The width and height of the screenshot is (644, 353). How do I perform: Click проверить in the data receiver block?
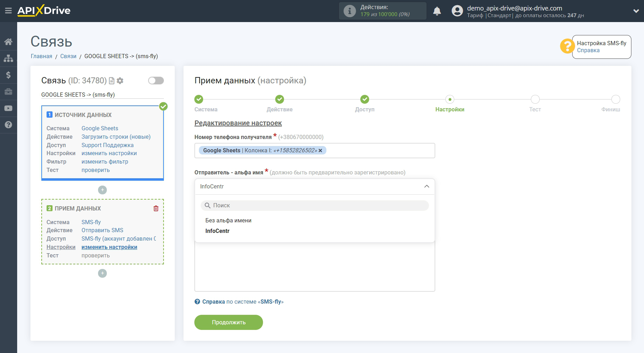[96, 255]
